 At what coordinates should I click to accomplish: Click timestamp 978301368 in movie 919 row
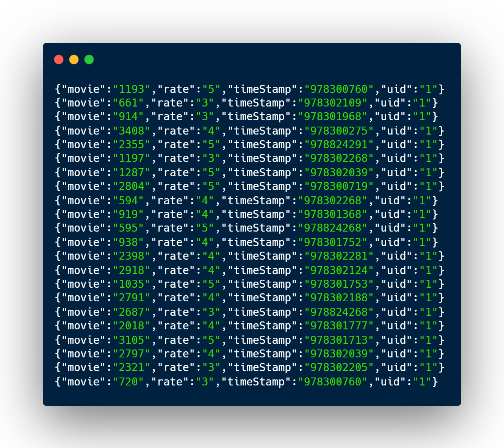pos(333,214)
